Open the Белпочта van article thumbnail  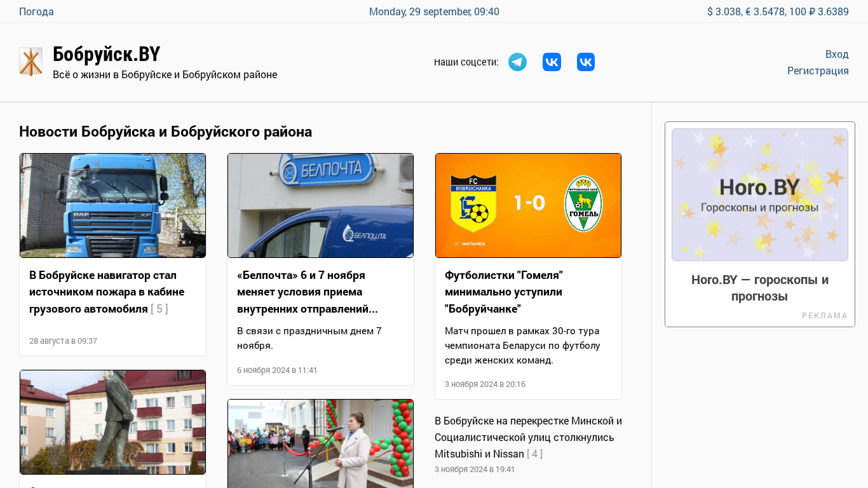320,205
